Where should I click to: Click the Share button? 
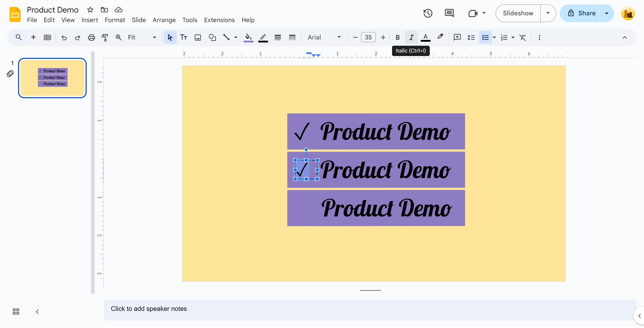[x=580, y=13]
